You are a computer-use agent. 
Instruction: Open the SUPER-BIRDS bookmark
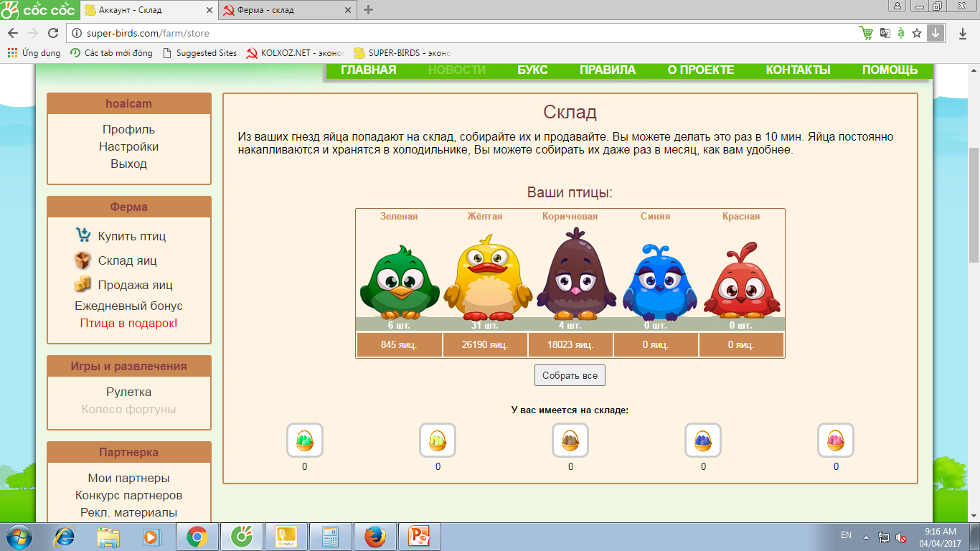pyautogui.click(x=402, y=53)
